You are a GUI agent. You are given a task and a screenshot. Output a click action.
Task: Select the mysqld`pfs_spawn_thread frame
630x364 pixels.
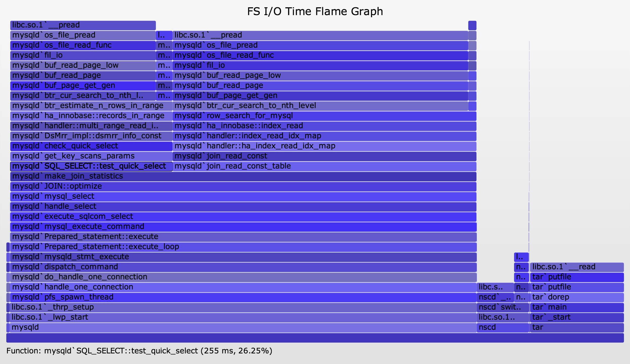(243, 297)
